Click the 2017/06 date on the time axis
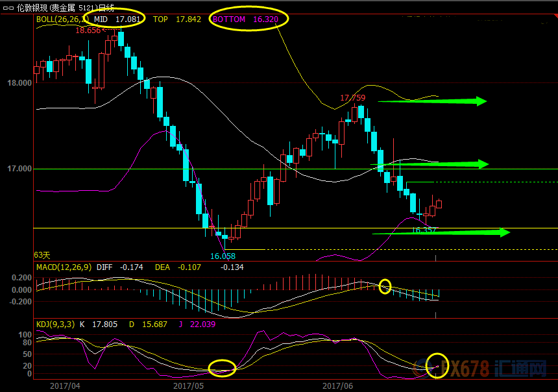This screenshot has height=392, width=558. [337, 386]
